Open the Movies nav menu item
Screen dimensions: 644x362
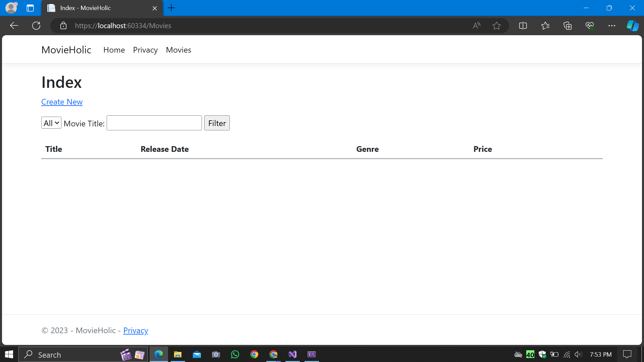178,50
